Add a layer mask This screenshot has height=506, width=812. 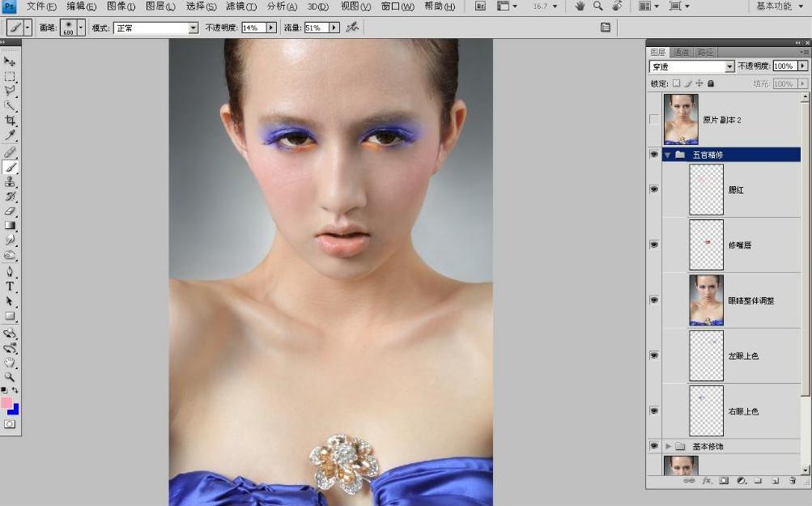tap(724, 481)
